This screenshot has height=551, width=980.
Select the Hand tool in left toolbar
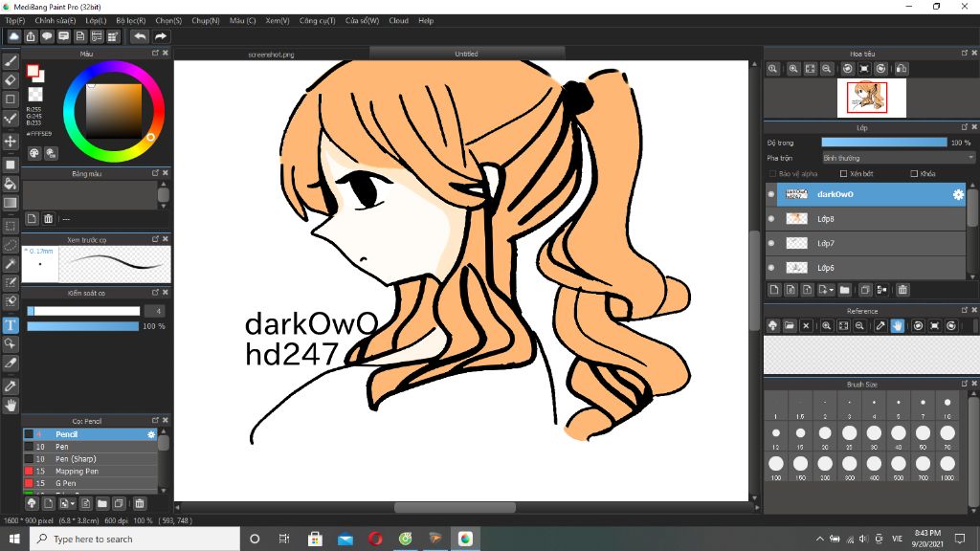(x=10, y=406)
